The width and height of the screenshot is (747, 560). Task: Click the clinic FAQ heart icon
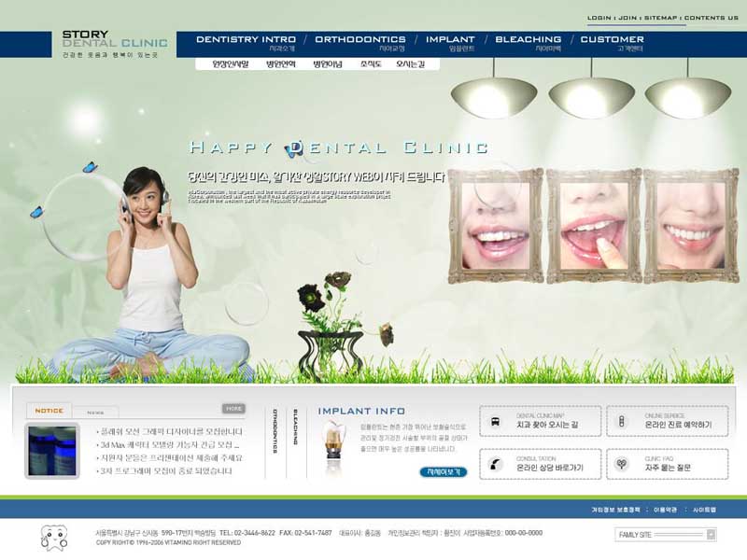[621, 464]
